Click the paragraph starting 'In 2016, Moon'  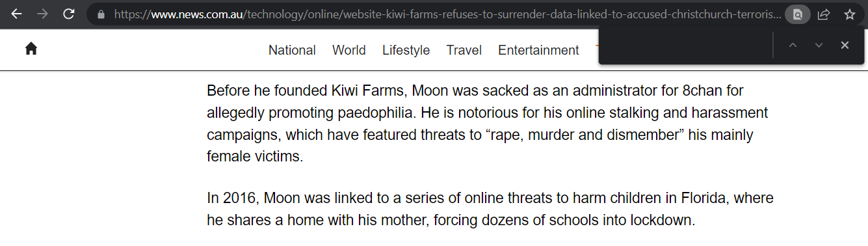[x=490, y=209]
